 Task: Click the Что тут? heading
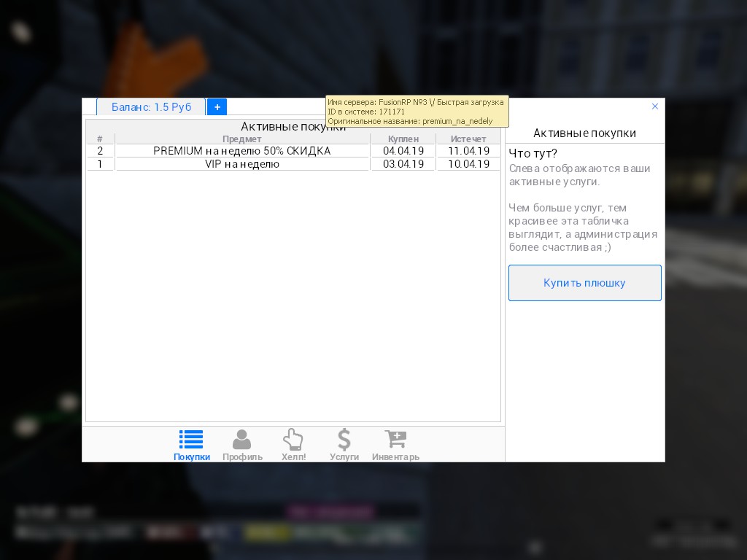(x=533, y=153)
